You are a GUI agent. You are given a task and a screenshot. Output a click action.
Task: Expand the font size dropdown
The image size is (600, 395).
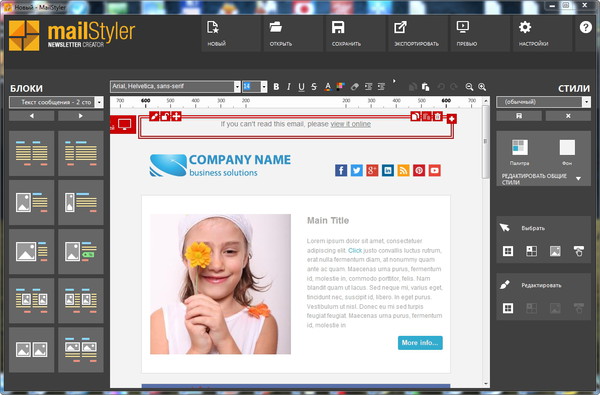[x=264, y=87]
